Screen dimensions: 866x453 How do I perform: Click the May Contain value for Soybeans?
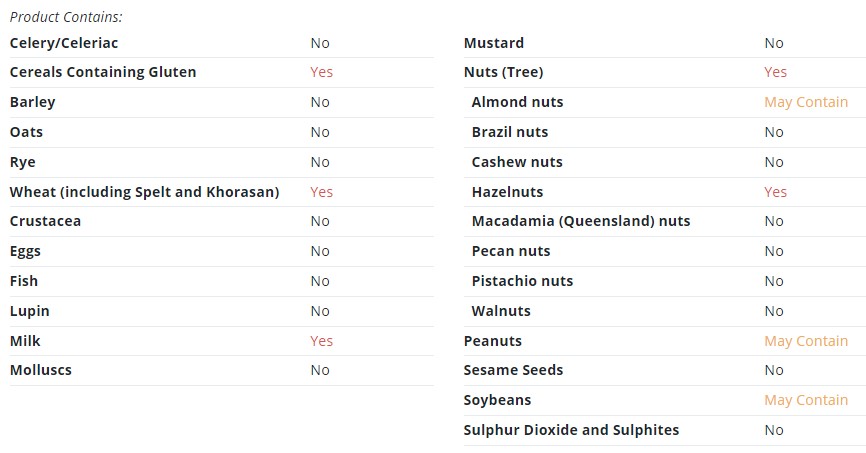[806, 401]
